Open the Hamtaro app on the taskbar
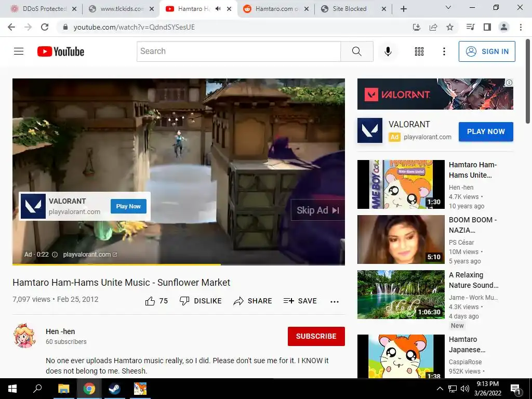The height and width of the screenshot is (399, 532). coord(140,389)
